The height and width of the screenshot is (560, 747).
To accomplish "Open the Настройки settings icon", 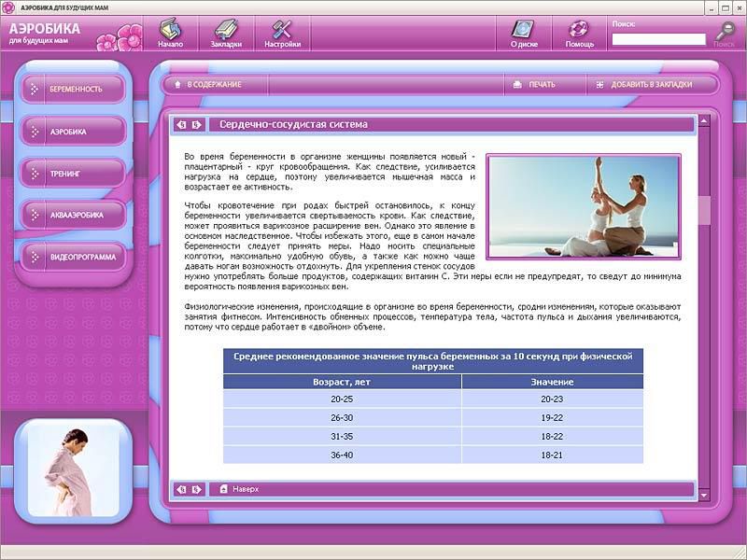I will click(x=282, y=29).
